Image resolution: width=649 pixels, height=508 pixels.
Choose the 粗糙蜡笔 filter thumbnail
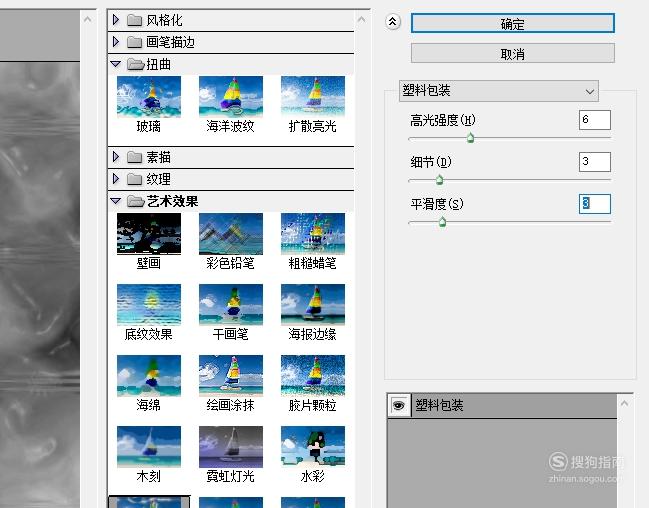[312, 234]
